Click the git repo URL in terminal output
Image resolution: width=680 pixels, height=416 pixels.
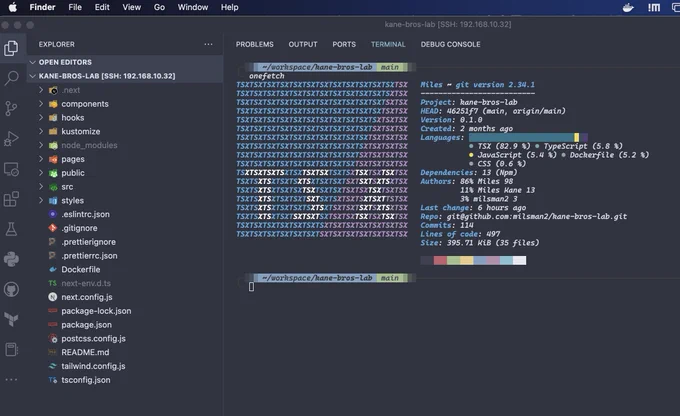coord(537,216)
